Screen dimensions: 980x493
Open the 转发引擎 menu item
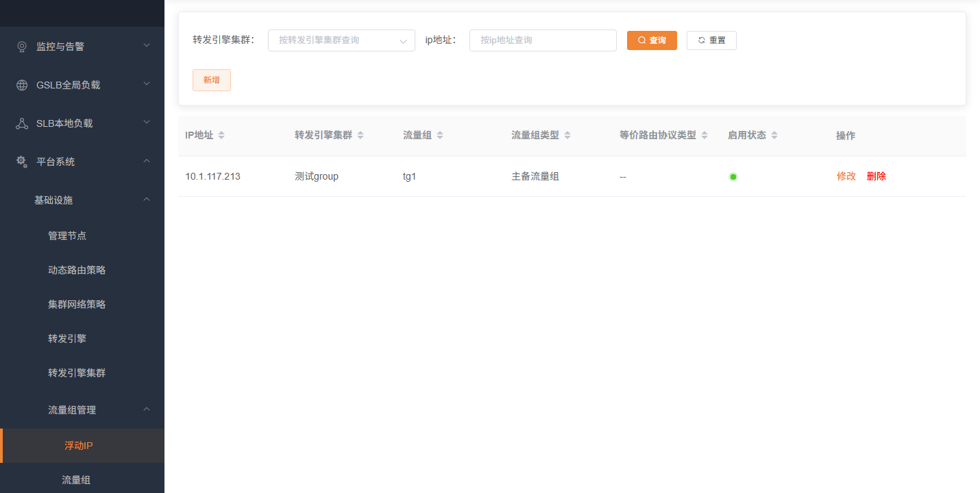pyautogui.click(x=67, y=339)
